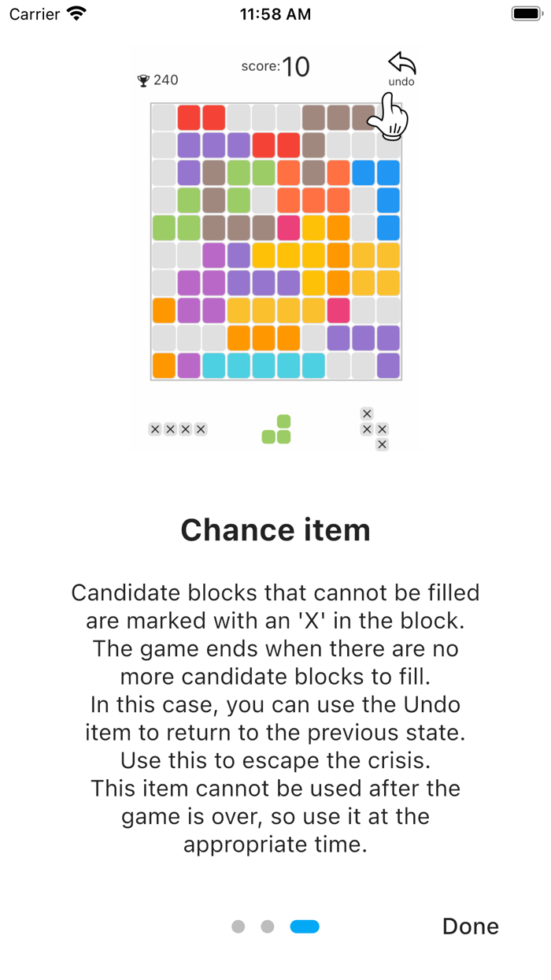Tap the tutorial description paragraph
The height and width of the screenshot is (980, 551).
click(x=275, y=718)
